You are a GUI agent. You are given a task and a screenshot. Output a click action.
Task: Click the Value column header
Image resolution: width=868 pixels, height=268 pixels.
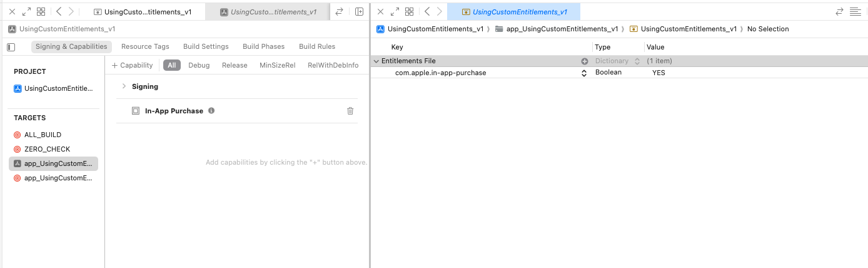pos(655,47)
